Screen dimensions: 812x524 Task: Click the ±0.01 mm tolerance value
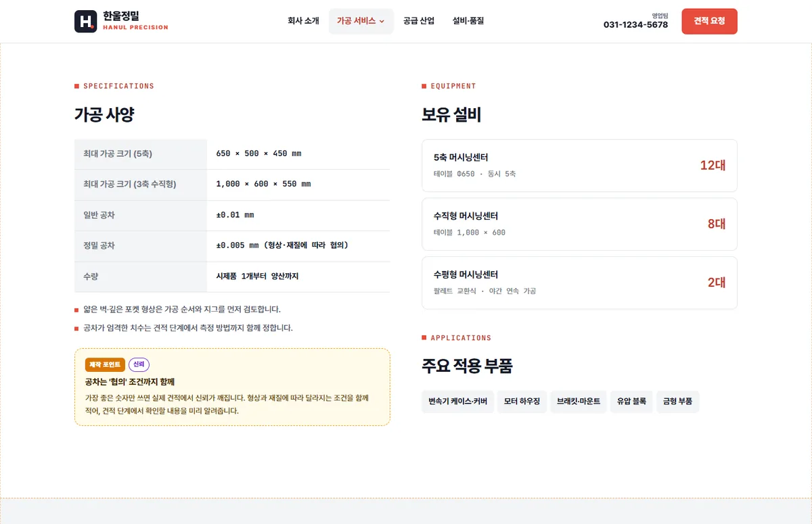tap(235, 216)
